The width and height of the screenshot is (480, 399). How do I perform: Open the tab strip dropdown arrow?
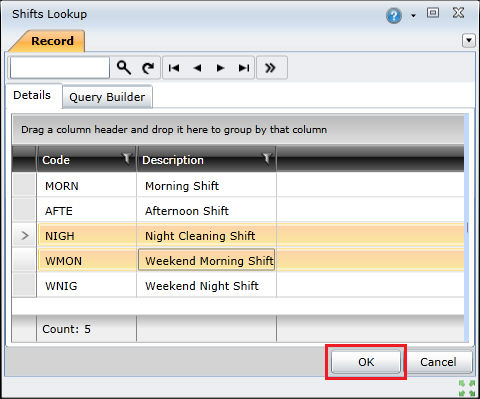469,41
